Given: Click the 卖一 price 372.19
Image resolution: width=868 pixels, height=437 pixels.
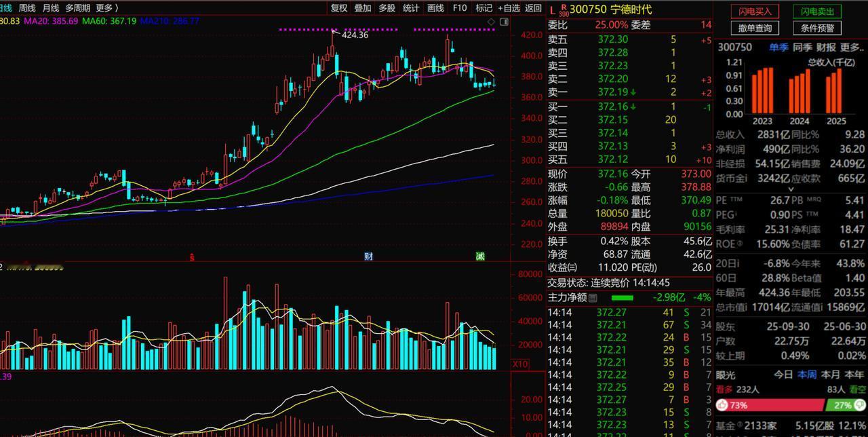Looking at the screenshot, I should (x=613, y=92).
